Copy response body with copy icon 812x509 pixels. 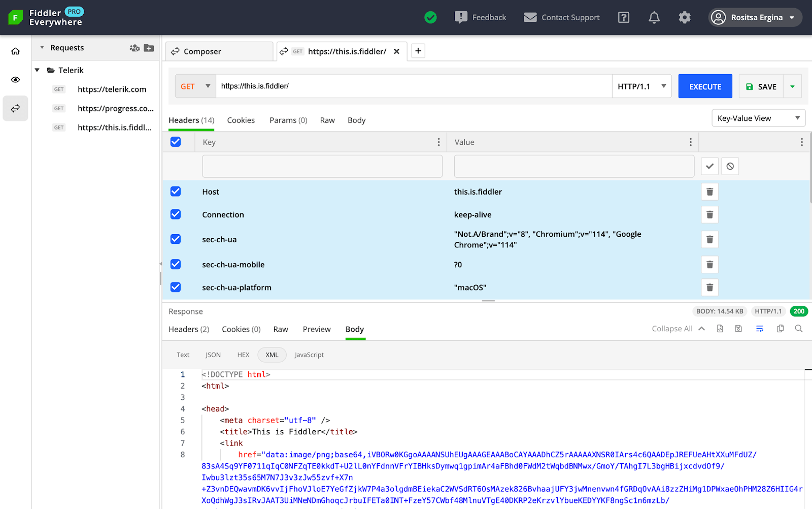(x=780, y=329)
